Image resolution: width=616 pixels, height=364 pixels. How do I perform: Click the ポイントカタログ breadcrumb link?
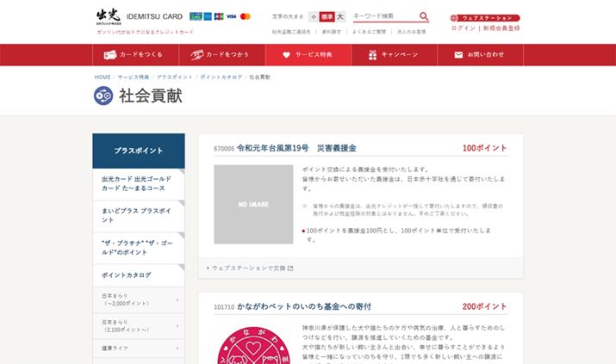(221, 77)
